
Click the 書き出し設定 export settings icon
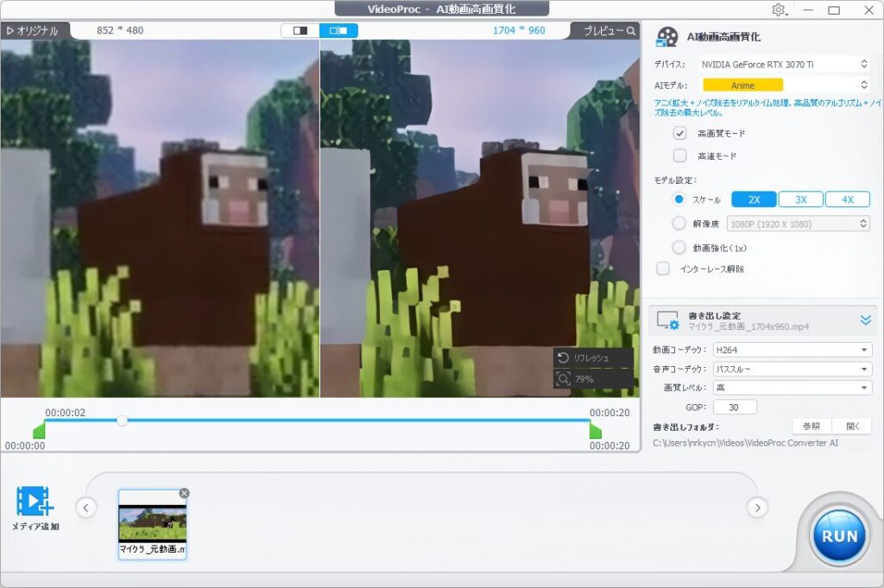click(x=668, y=321)
